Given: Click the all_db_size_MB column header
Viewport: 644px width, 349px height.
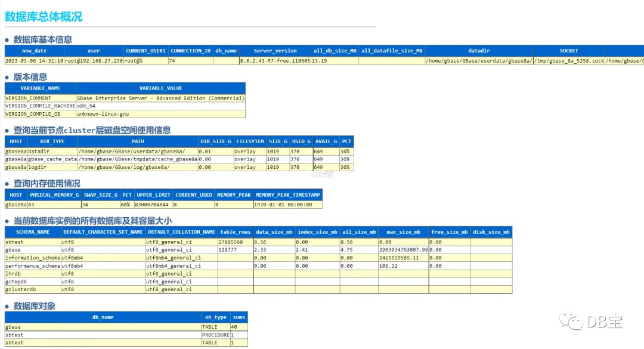Looking at the screenshot, I should pyautogui.click(x=335, y=51).
